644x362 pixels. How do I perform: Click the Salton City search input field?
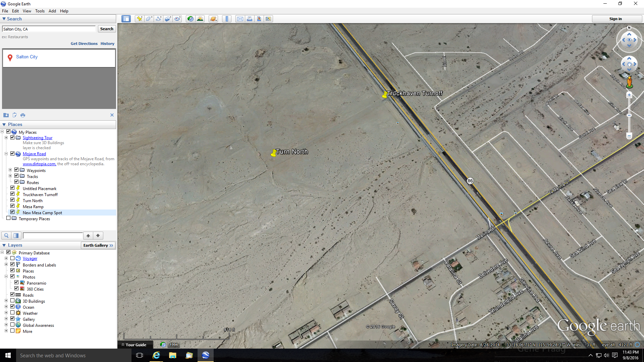(49, 29)
